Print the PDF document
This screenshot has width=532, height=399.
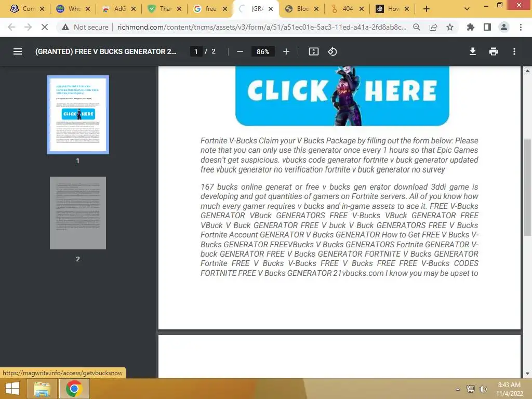tap(494, 51)
